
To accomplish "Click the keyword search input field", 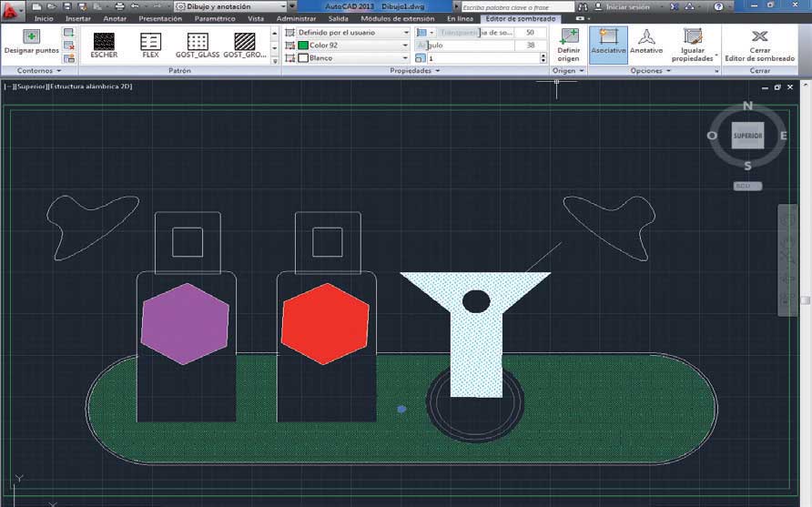I will (515, 6).
